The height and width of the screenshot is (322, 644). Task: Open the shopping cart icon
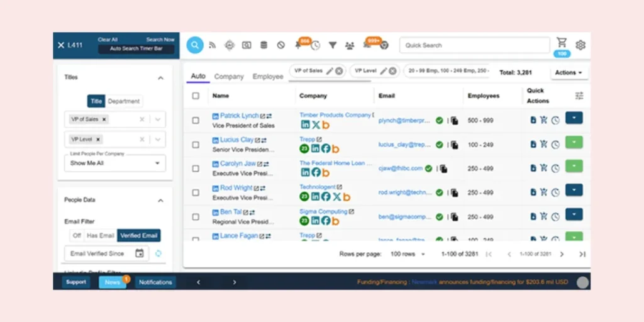click(x=562, y=43)
